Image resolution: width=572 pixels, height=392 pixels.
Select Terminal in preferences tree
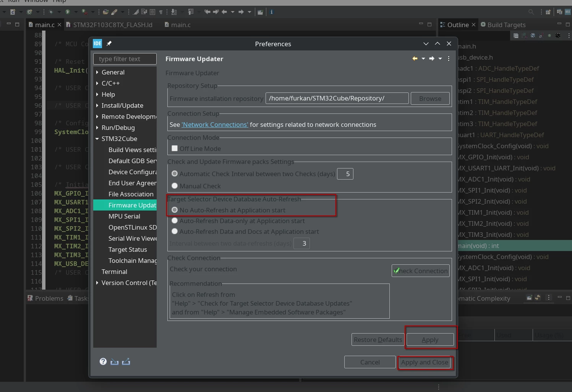tap(114, 272)
